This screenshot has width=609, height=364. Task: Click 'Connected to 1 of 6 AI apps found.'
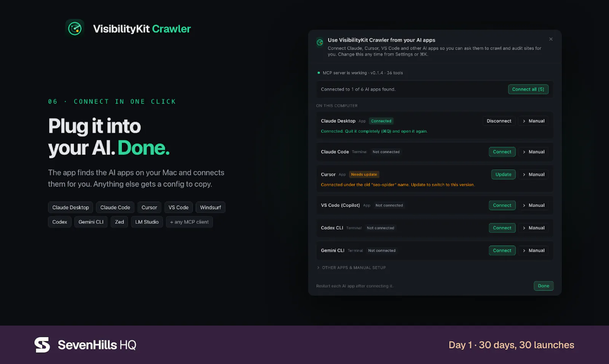[x=358, y=89]
